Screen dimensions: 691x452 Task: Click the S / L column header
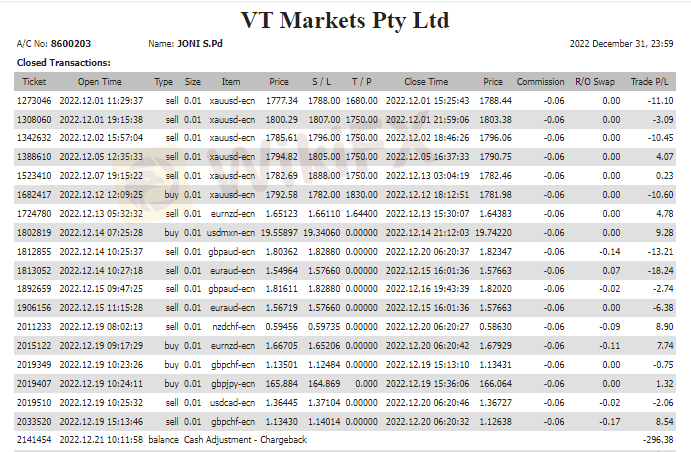(322, 82)
